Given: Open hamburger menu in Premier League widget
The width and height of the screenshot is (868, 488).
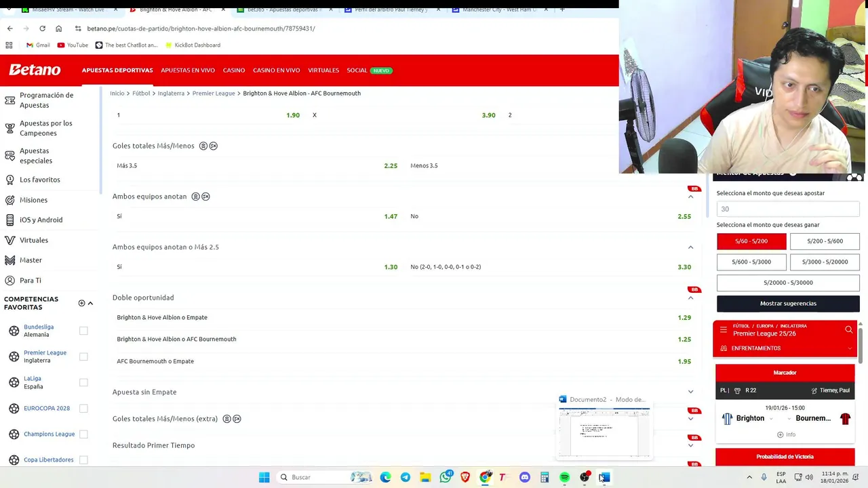Looking at the screenshot, I should tap(723, 329).
